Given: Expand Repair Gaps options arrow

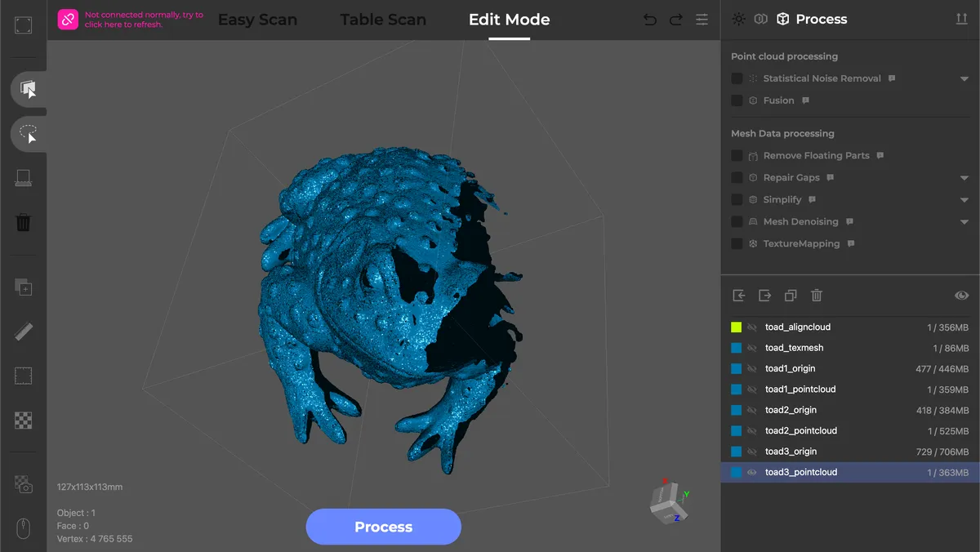Looking at the screenshot, I should click(x=964, y=178).
